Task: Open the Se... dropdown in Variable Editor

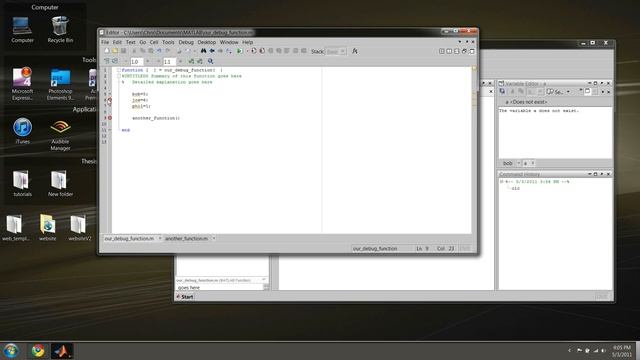Action: (x=558, y=92)
